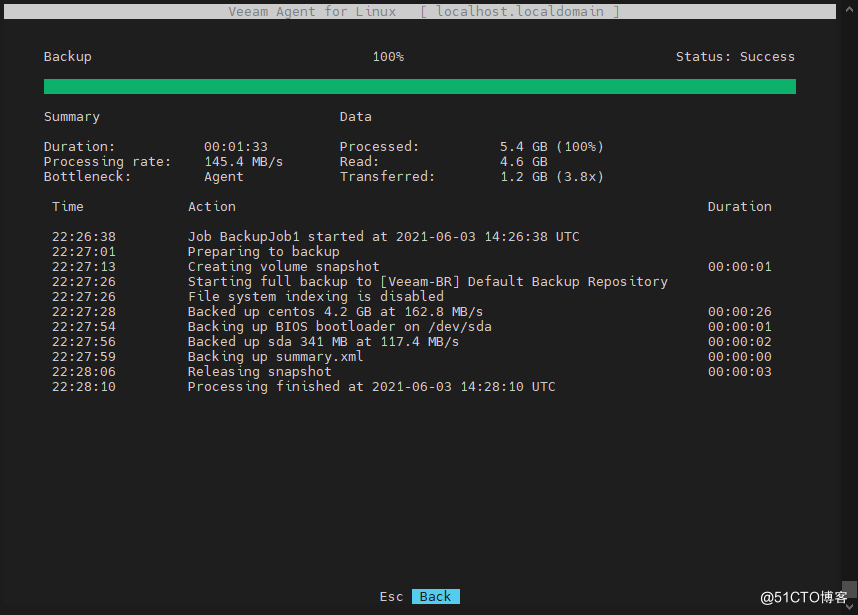Click the timestamp 22:28:10

[x=84, y=387]
